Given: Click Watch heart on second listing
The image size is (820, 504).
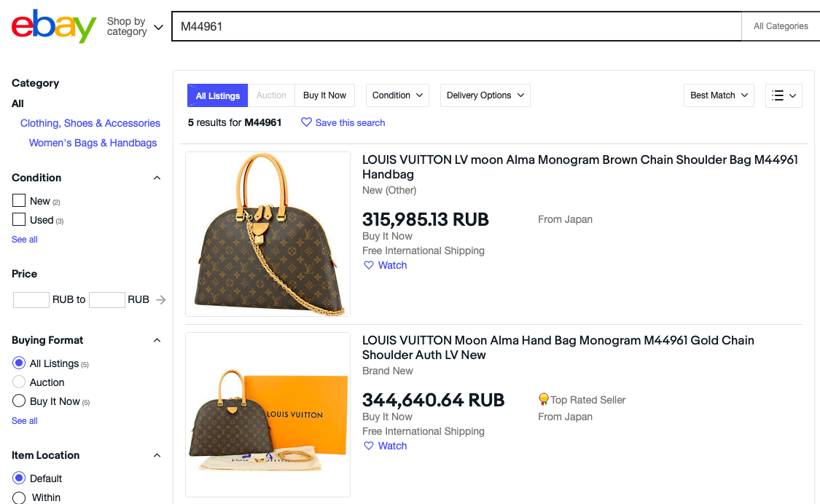Looking at the screenshot, I should tap(369, 446).
